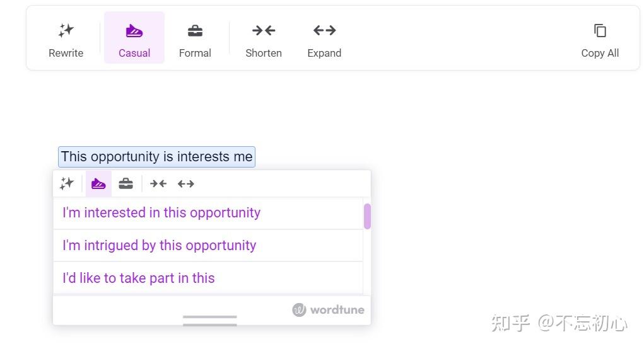Select the Casual sneaker icon in top toolbar
This screenshot has height=349, width=644.
tap(134, 31)
